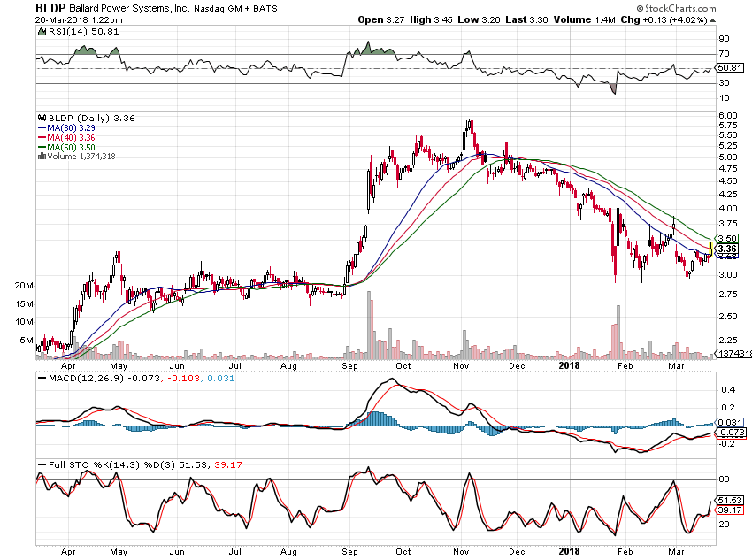Select the blue MA(30) legend line

[x=42, y=128]
